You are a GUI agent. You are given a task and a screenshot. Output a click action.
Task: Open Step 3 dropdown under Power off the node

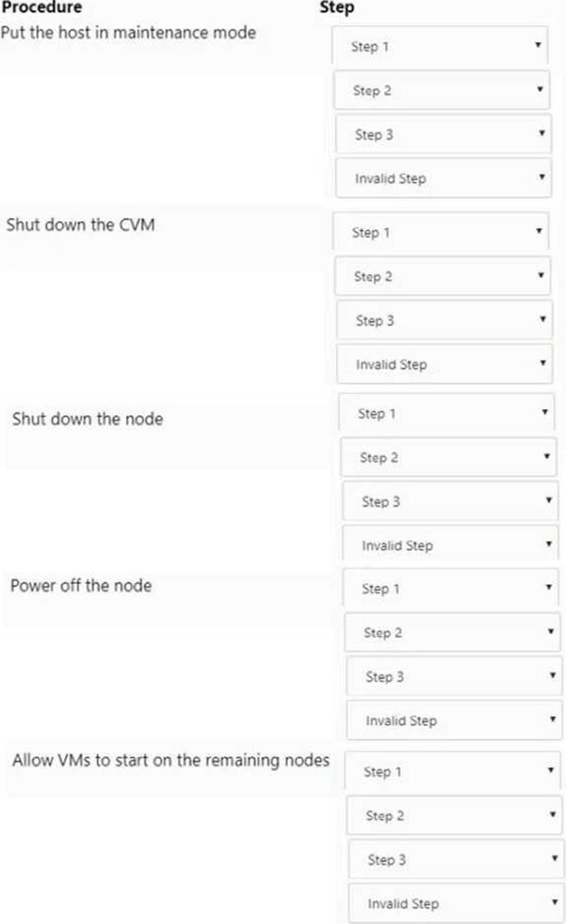(x=454, y=677)
